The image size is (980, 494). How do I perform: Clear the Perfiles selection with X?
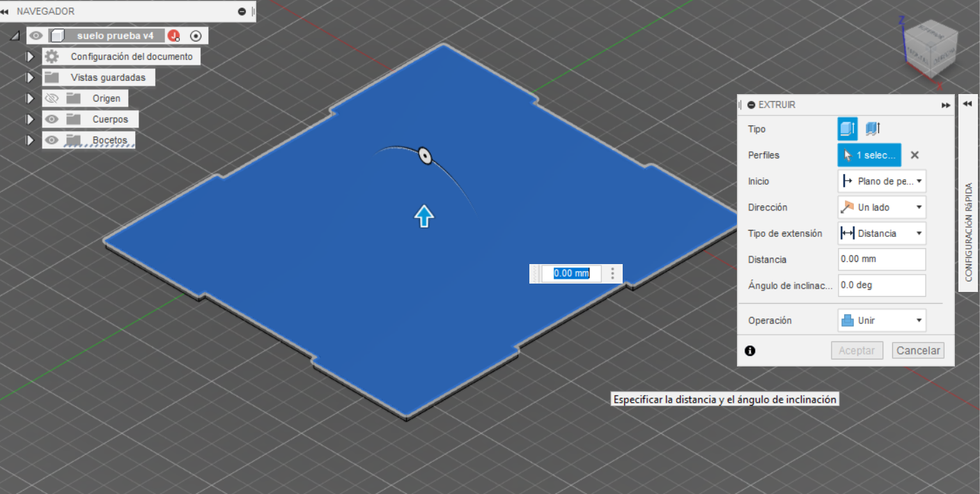click(915, 155)
